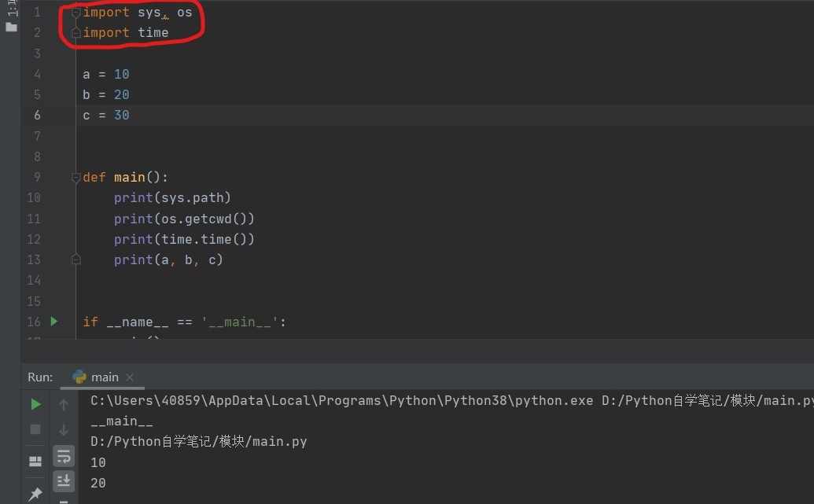Click the 'import sys, os' code line
This screenshot has height=504, width=814.
(138, 13)
